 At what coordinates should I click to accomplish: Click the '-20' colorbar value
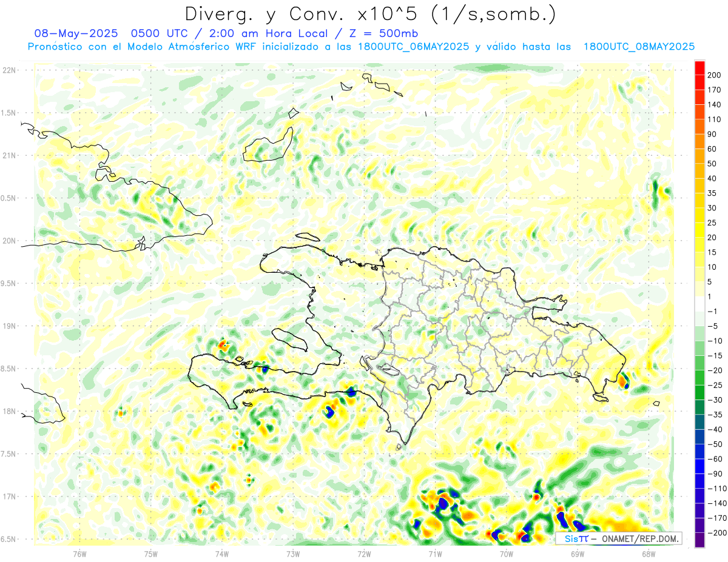pyautogui.click(x=715, y=370)
